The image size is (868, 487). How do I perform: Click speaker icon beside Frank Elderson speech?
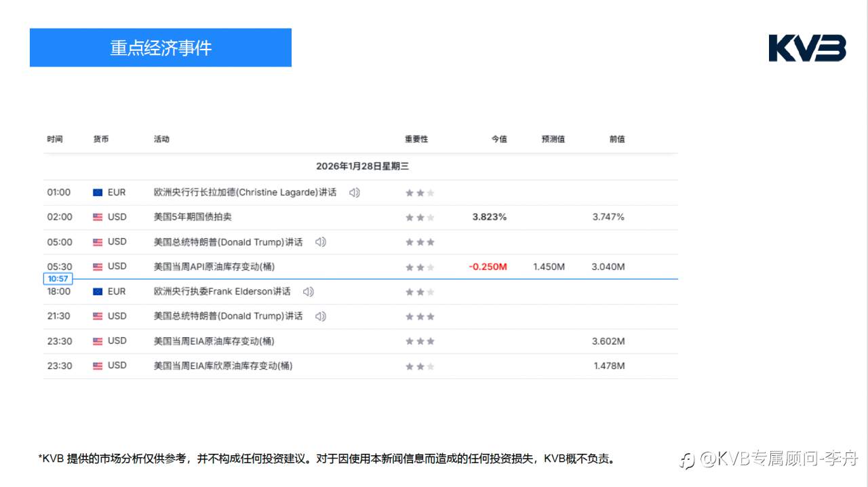[x=309, y=292]
